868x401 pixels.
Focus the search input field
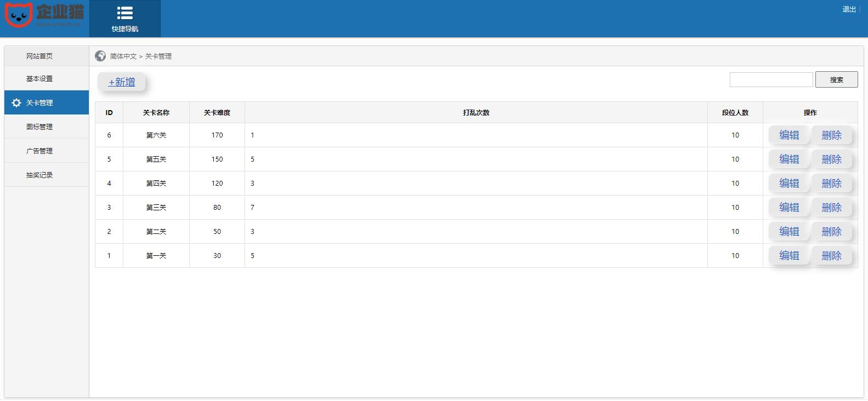click(x=771, y=80)
